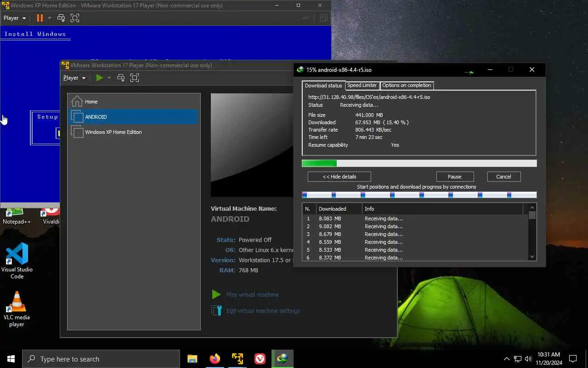588x368 pixels.
Task: Open the notification center icon
Action: [573, 359]
